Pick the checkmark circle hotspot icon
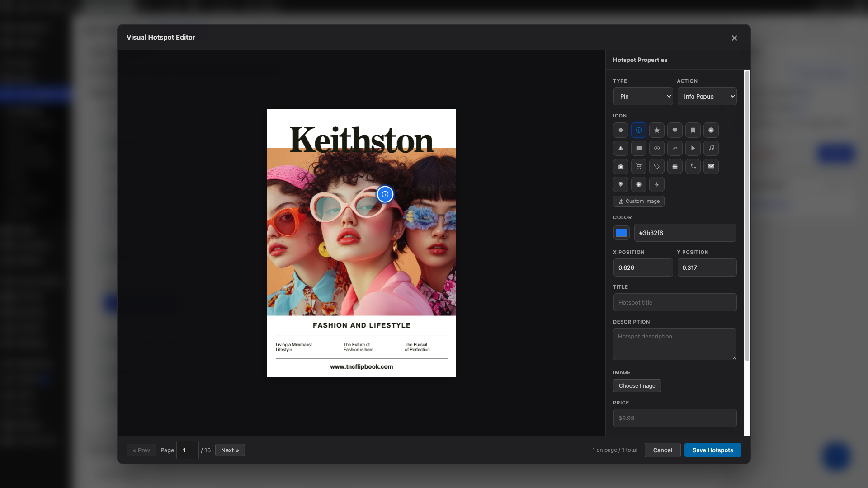Screen dimensions: 868x488 tap(711, 130)
